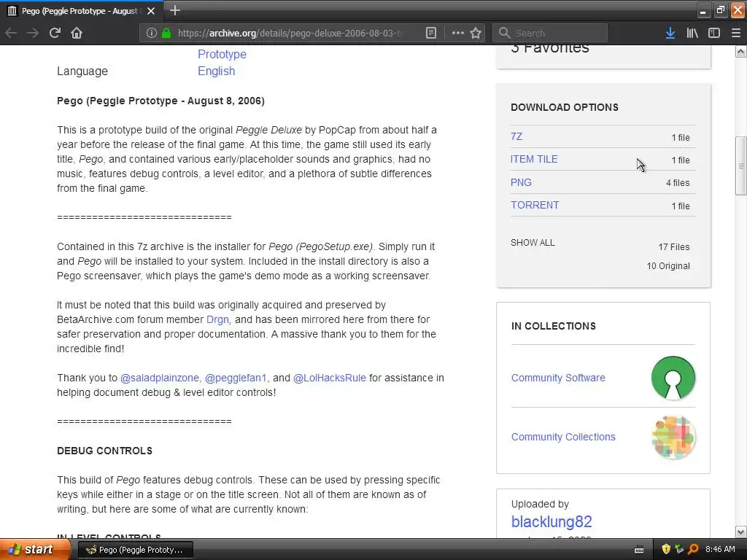Open the Prototype topic link

click(222, 54)
